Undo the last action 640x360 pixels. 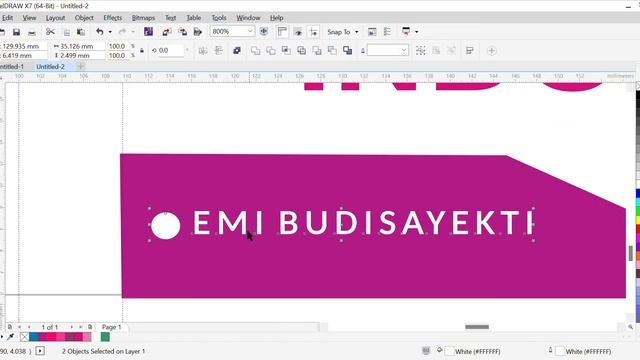coord(100,32)
